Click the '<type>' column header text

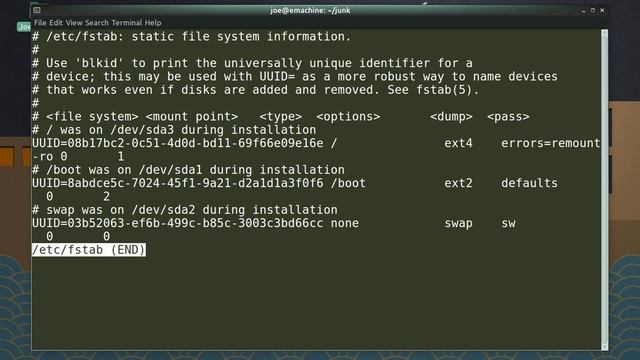[280, 116]
